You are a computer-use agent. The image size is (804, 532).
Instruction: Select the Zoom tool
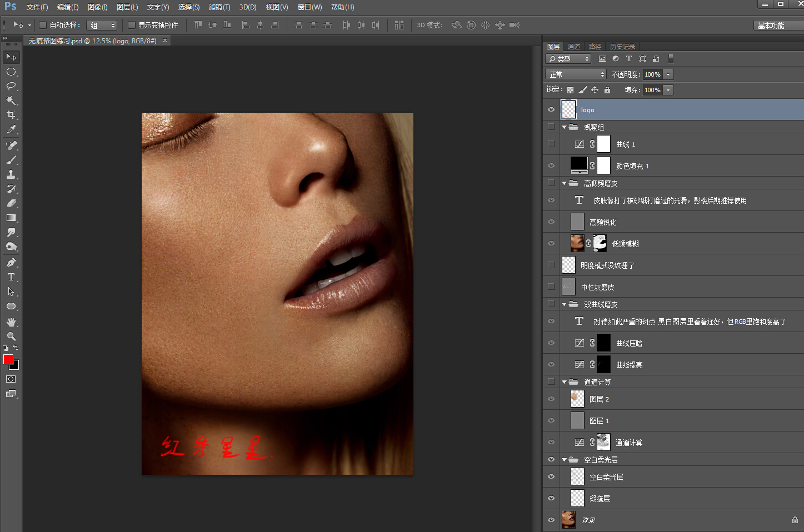11,337
